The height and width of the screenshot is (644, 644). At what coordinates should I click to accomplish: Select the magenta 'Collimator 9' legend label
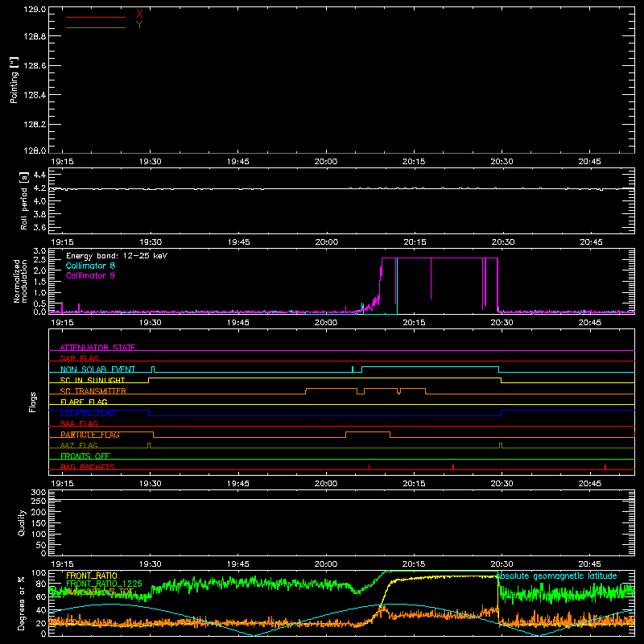tap(90, 275)
